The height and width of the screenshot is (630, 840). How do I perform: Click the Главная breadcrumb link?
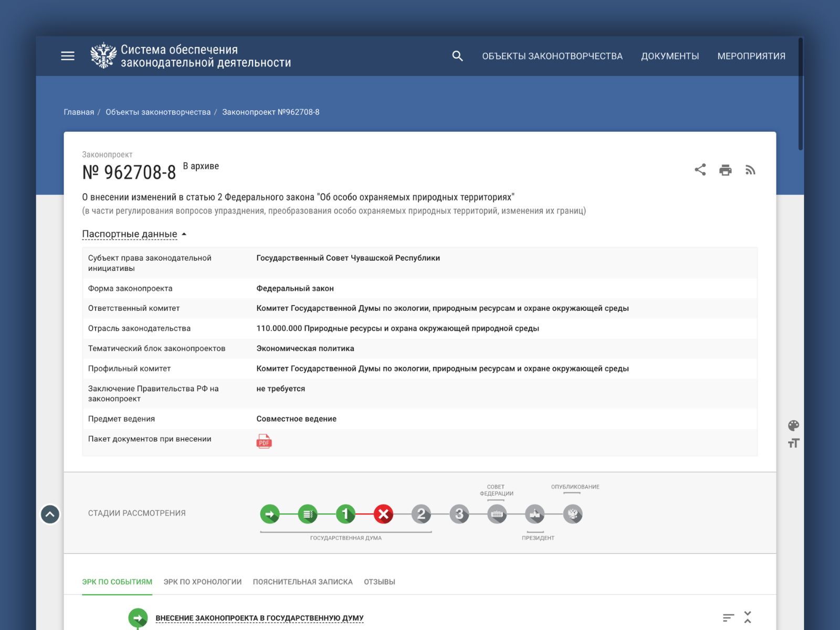pyautogui.click(x=79, y=112)
